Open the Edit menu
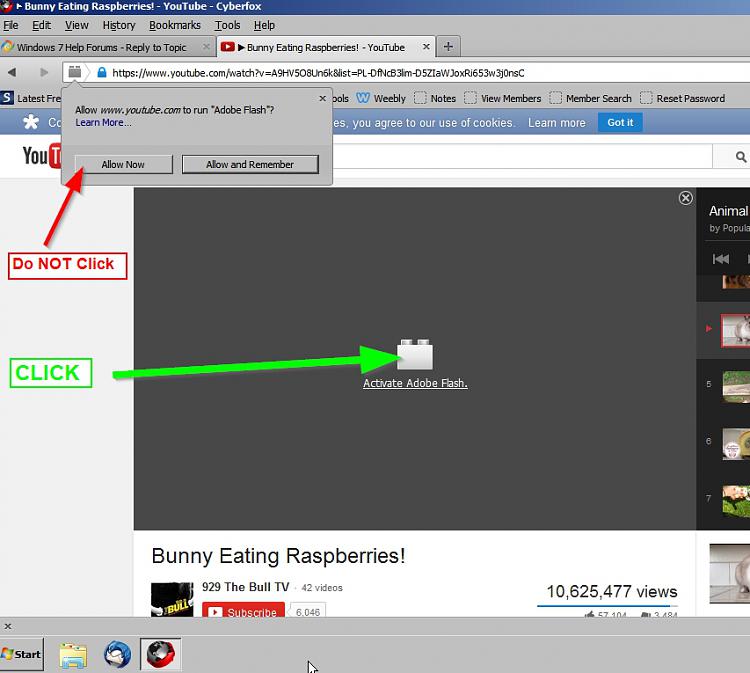750x673 pixels. 41,25
